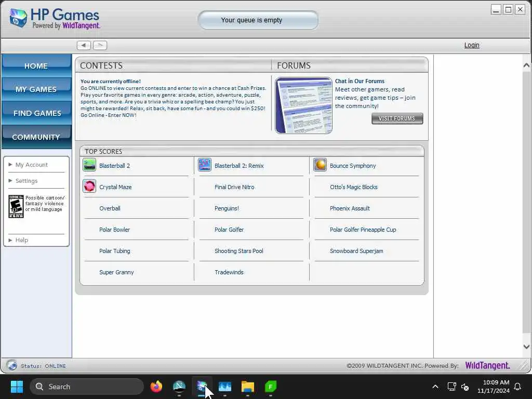
Task: Show hidden system tray icons
Action: (x=435, y=387)
